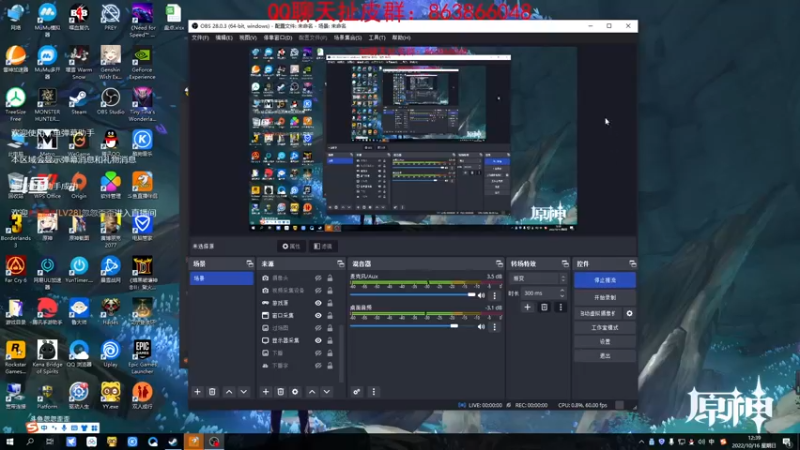Screen dimensions: 800x450
Task: Pop out the 混音器 dock panel
Action: pos(499,264)
